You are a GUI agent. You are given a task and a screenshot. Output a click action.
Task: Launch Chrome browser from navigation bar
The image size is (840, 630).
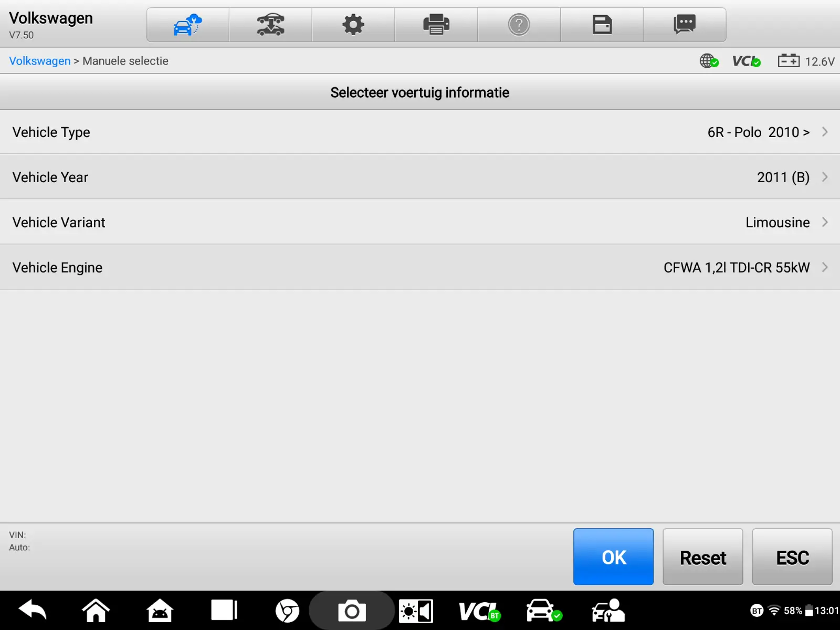(287, 611)
